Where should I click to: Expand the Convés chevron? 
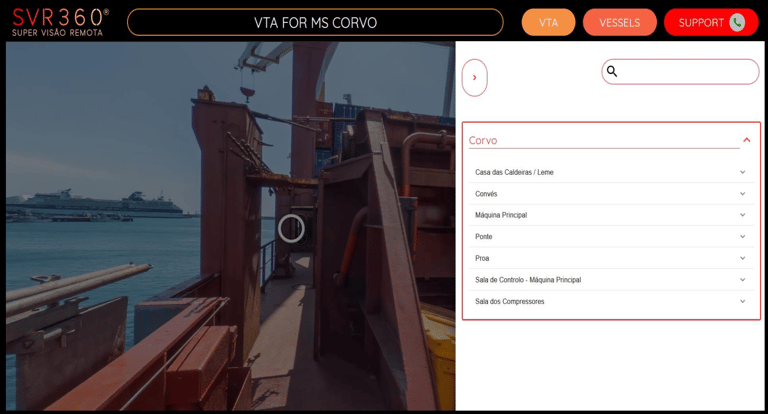743,194
